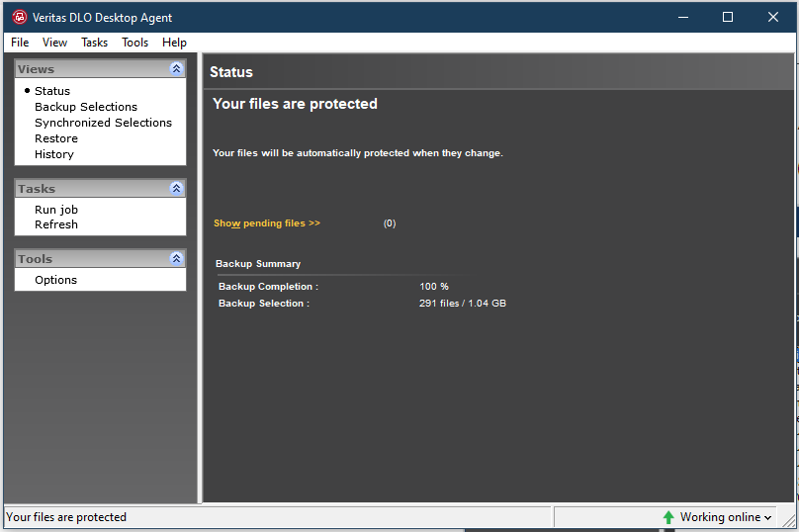Screen dimensions: 799x532
Task: Open the View menu
Action: pos(54,43)
